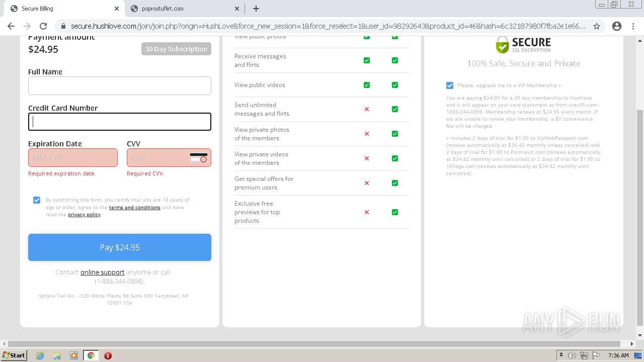Image resolution: width=644 pixels, height=362 pixels.
Task: Click red X for View private videos
Action: coord(367,158)
